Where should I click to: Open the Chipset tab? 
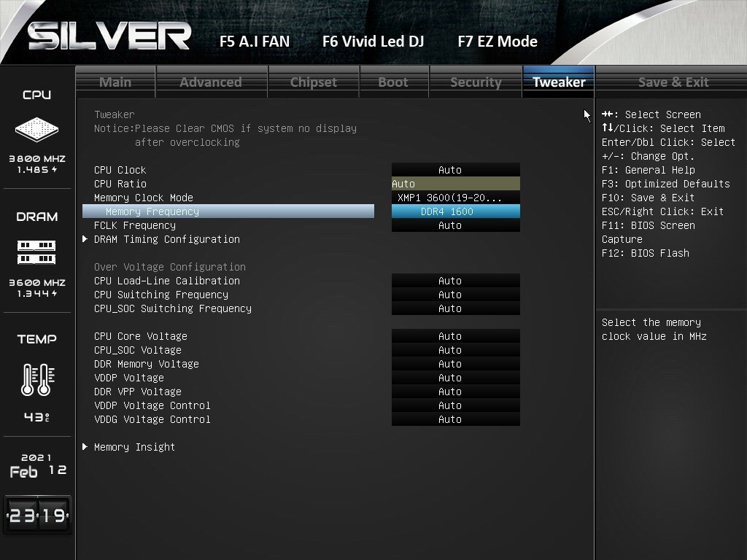tap(314, 82)
